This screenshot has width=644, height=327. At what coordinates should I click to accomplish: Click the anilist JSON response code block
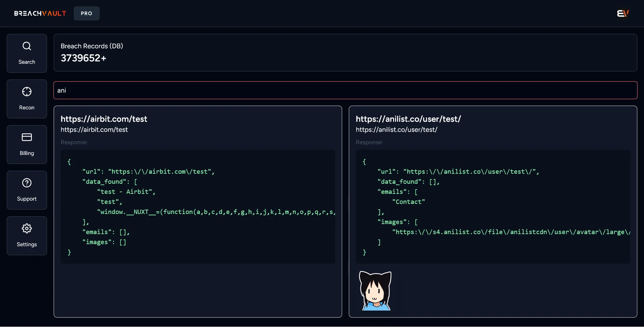[493, 206]
